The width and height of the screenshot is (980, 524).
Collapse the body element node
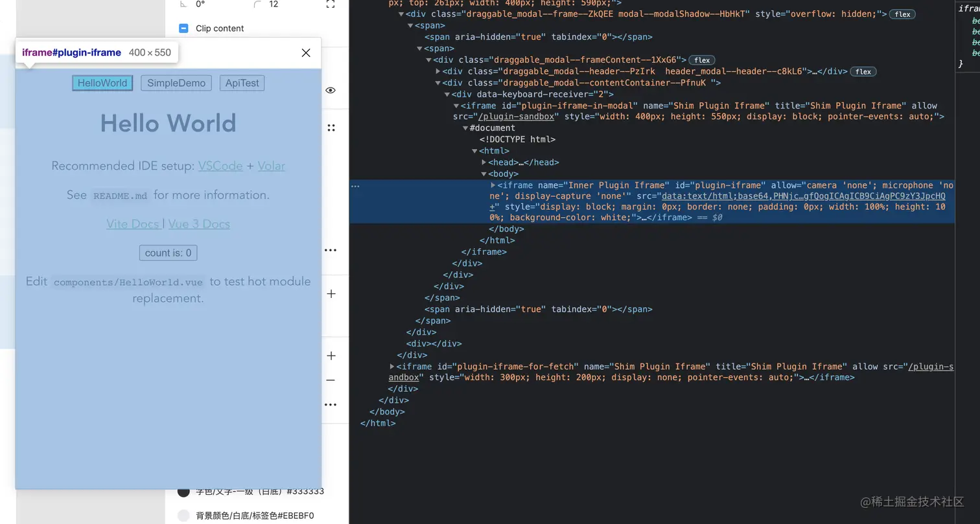tap(484, 174)
